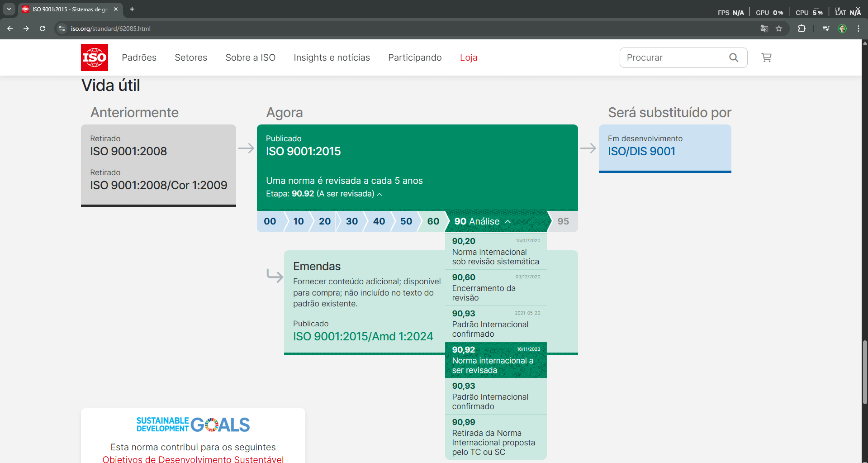The width and height of the screenshot is (868, 463).
Task: Open ISO 9001:2015 published standard link
Action: coord(304,151)
